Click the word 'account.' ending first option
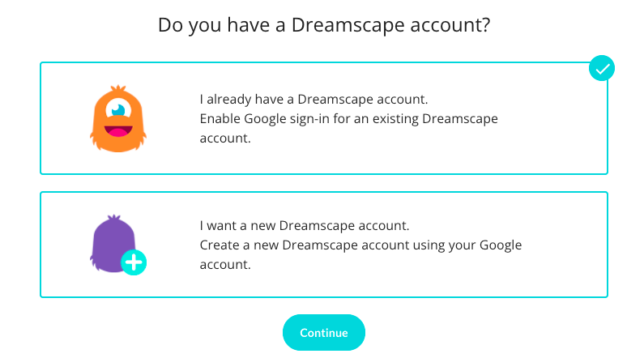The width and height of the screenshot is (644, 358). click(x=225, y=139)
